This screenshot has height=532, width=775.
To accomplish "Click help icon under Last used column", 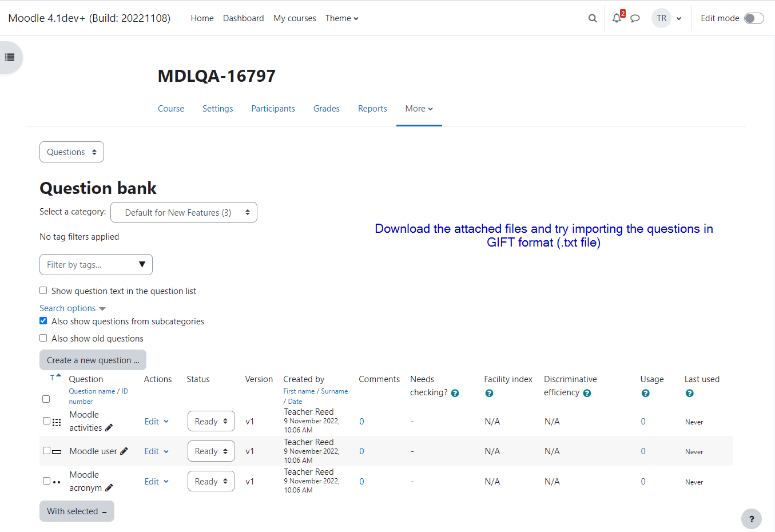I will (689, 393).
